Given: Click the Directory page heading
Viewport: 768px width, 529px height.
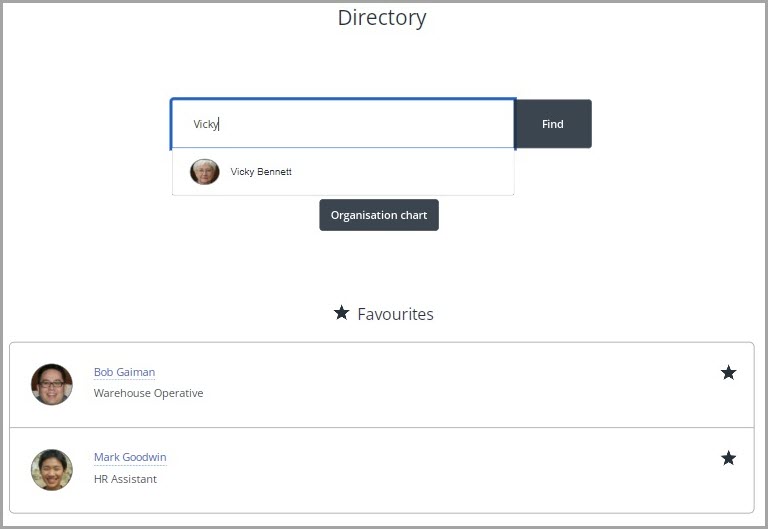Looking at the screenshot, I should coord(382,18).
